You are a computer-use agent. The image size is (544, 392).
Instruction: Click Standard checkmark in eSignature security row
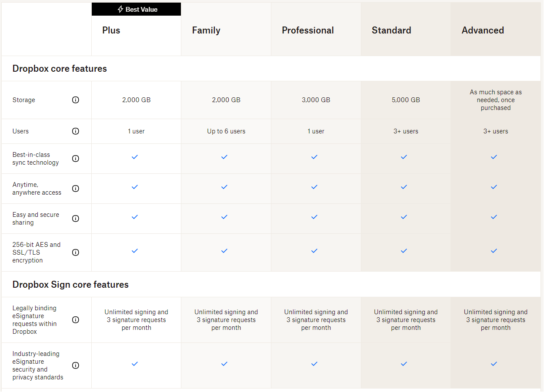point(404,364)
